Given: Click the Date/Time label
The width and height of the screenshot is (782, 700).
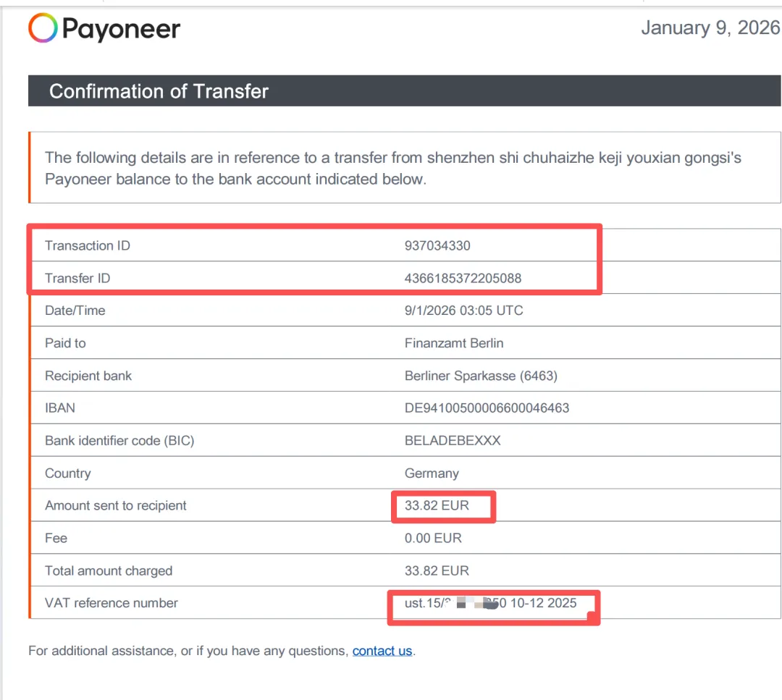Looking at the screenshot, I should [x=75, y=310].
